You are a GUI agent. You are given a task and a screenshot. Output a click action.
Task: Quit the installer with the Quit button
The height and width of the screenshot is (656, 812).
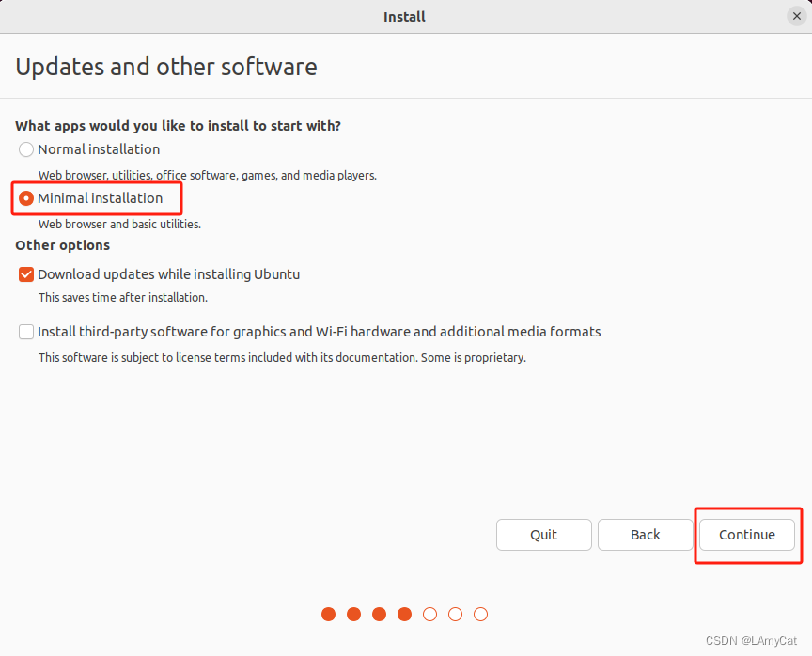(x=544, y=535)
